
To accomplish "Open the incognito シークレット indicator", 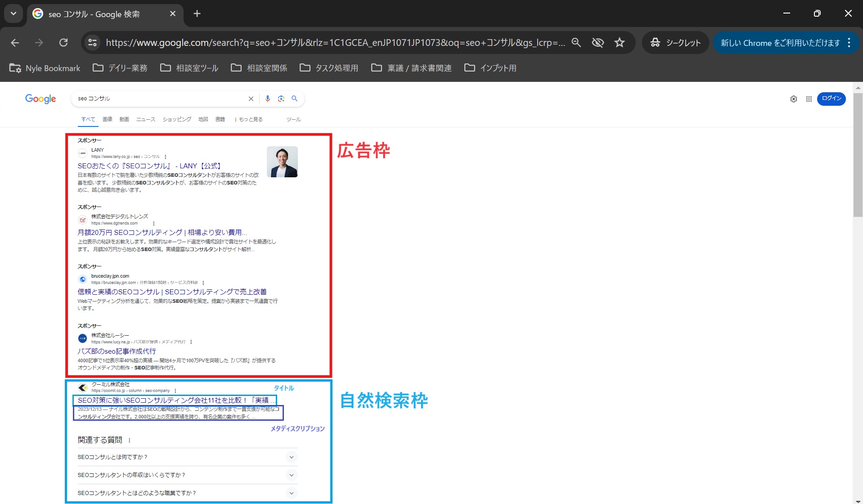I will tap(675, 43).
